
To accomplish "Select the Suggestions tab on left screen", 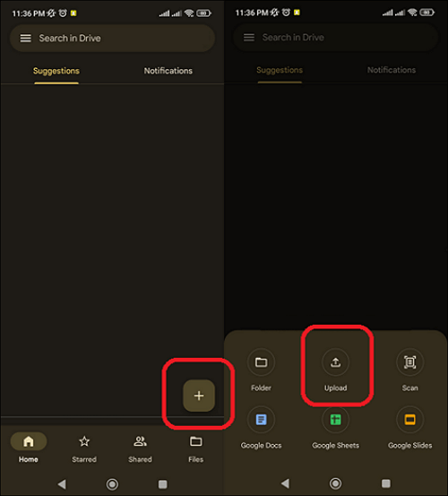I will click(x=56, y=71).
